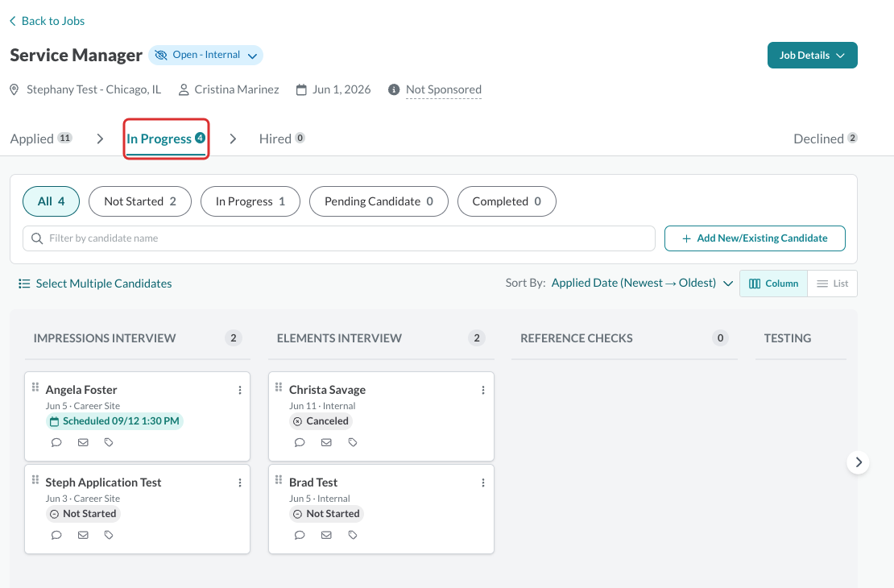Click the Not Sponsored link
This screenshot has width=894, height=588.
(444, 89)
